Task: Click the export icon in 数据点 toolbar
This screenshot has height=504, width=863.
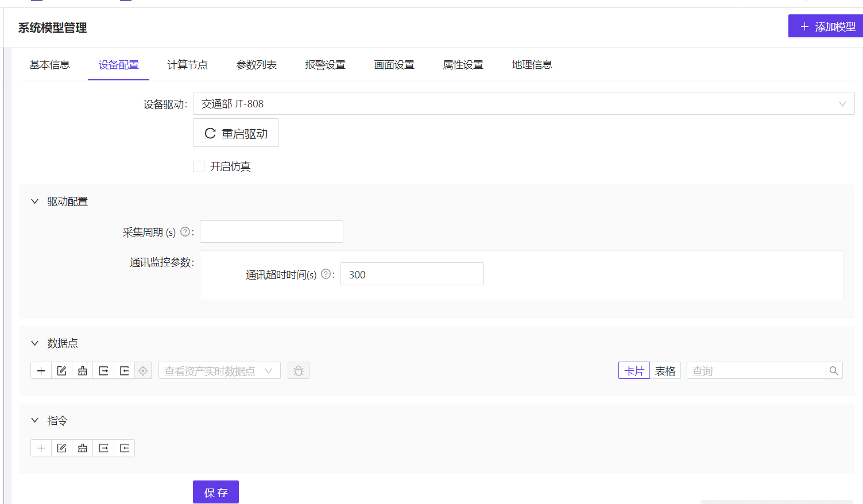Action: tap(103, 371)
